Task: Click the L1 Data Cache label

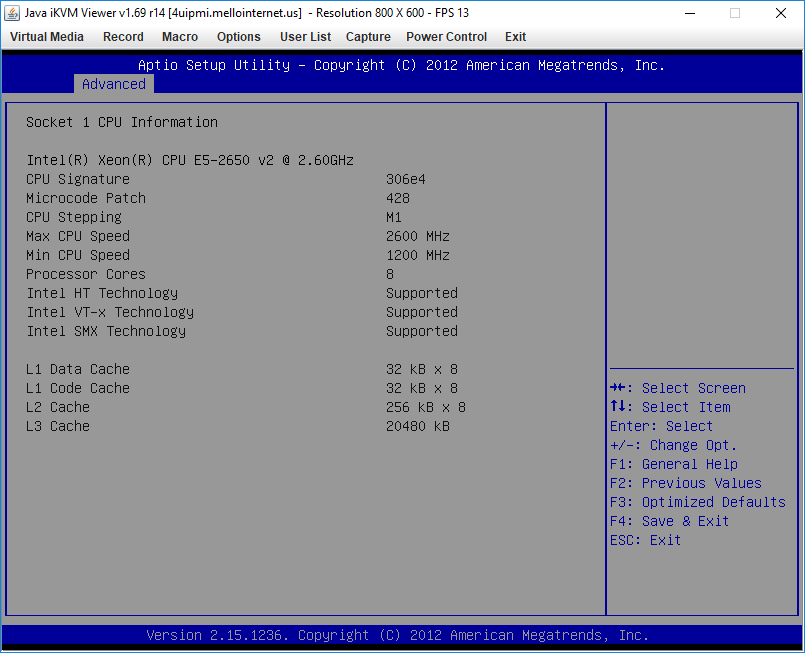Action: pos(78,369)
